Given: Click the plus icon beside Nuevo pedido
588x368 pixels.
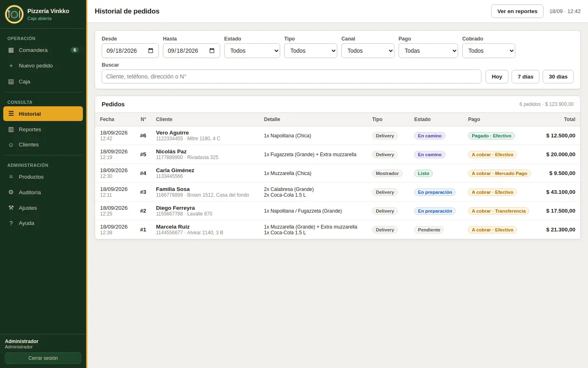Looking at the screenshot, I should coord(11,66).
